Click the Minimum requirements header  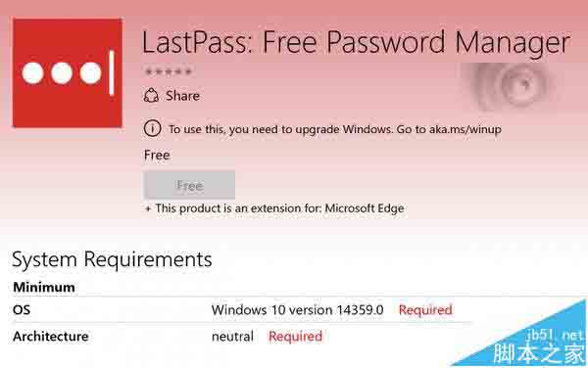tap(44, 287)
